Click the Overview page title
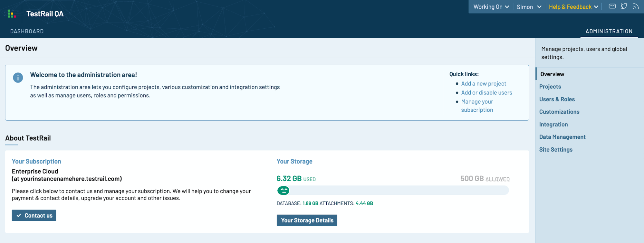This screenshot has height=243, width=644. [21, 48]
